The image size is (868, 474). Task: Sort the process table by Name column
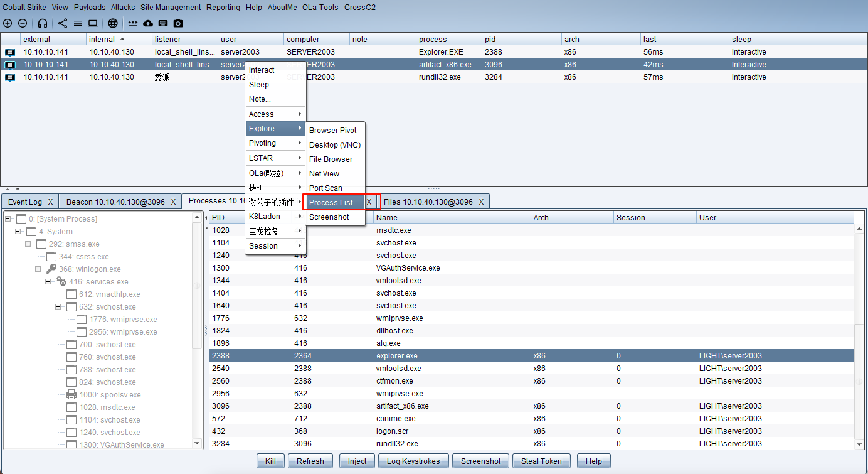[x=452, y=218]
